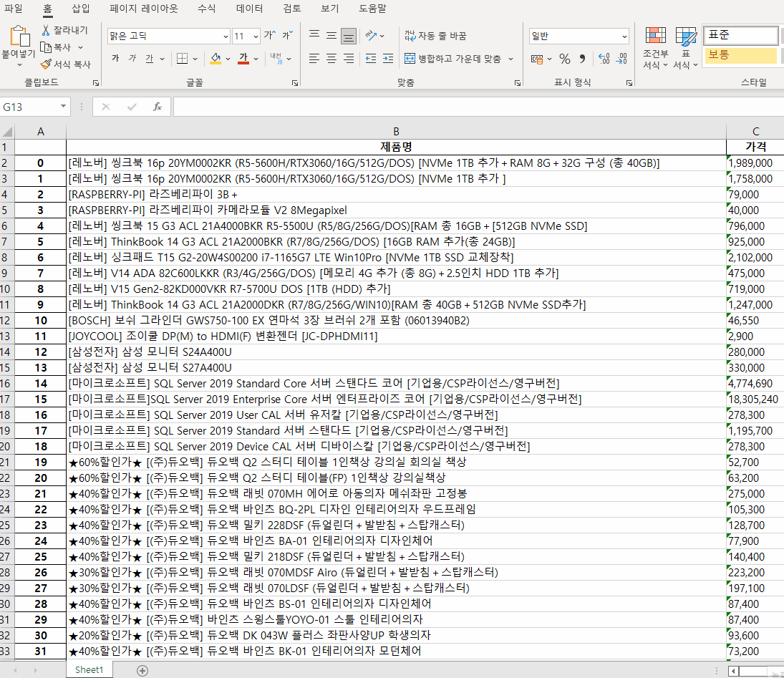
Task: Decrease font size with 가v icon
Action: click(287, 36)
